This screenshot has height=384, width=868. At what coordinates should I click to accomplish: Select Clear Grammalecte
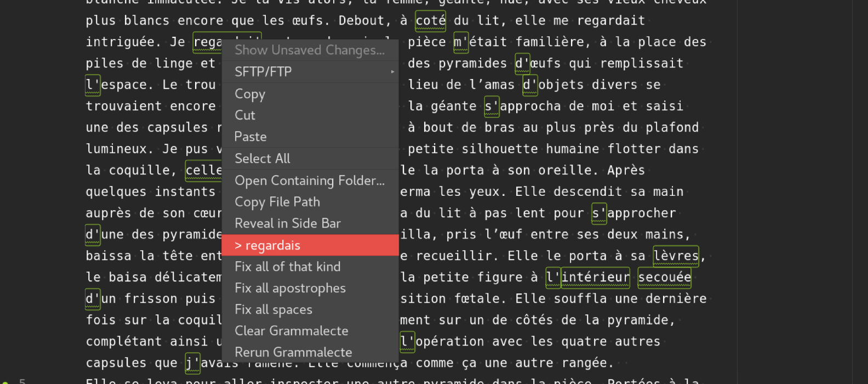[310, 331]
